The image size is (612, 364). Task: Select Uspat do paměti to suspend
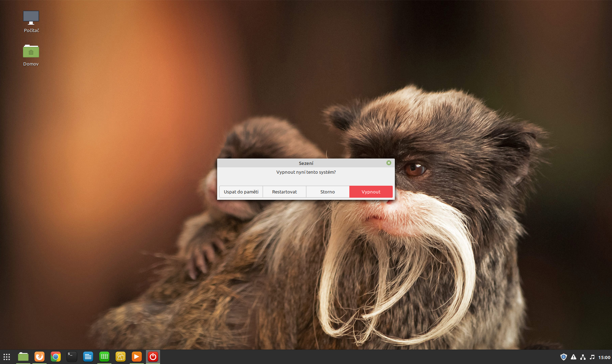coord(241,192)
